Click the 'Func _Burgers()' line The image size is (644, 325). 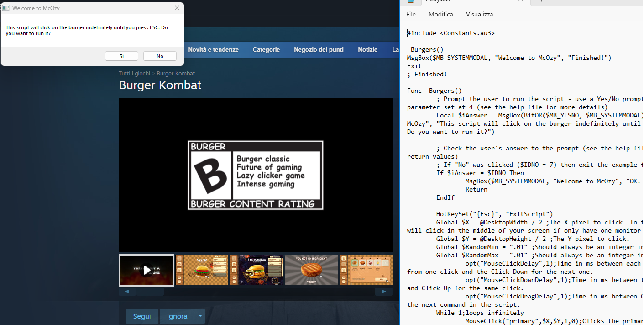[435, 91]
